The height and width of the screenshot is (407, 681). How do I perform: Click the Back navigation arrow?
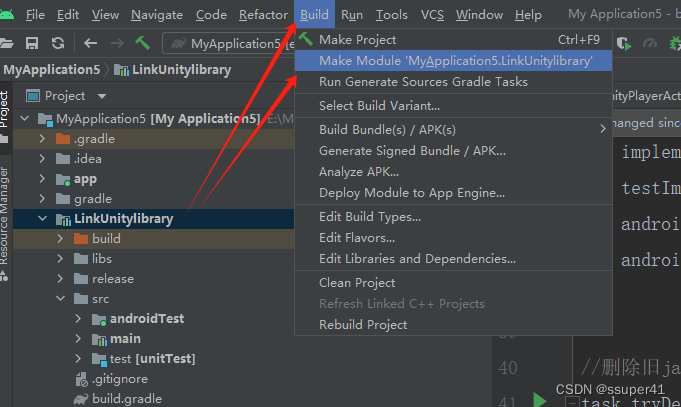(90, 43)
